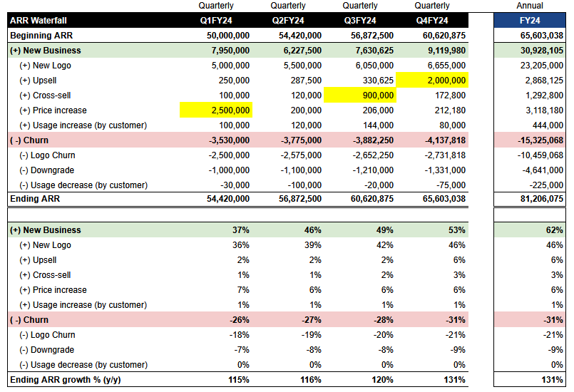Select Ending ARR growth % (y/y) label
The image size is (574, 392).
[66, 380]
